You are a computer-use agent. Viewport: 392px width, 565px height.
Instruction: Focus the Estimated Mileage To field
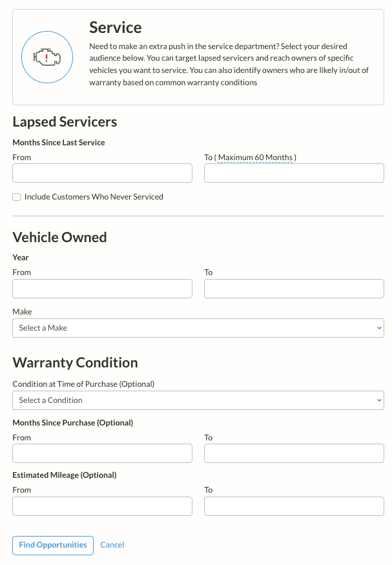(294, 506)
